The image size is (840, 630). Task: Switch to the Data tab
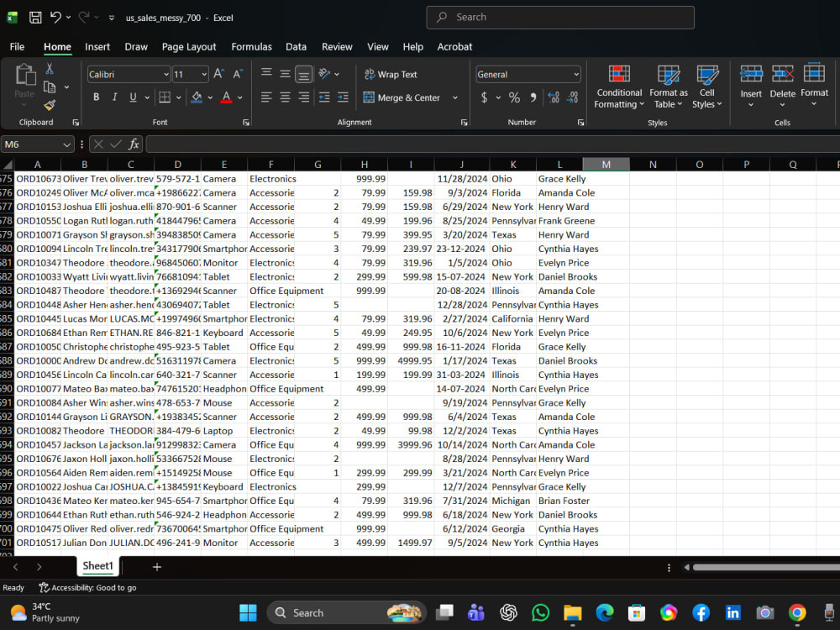296,46
